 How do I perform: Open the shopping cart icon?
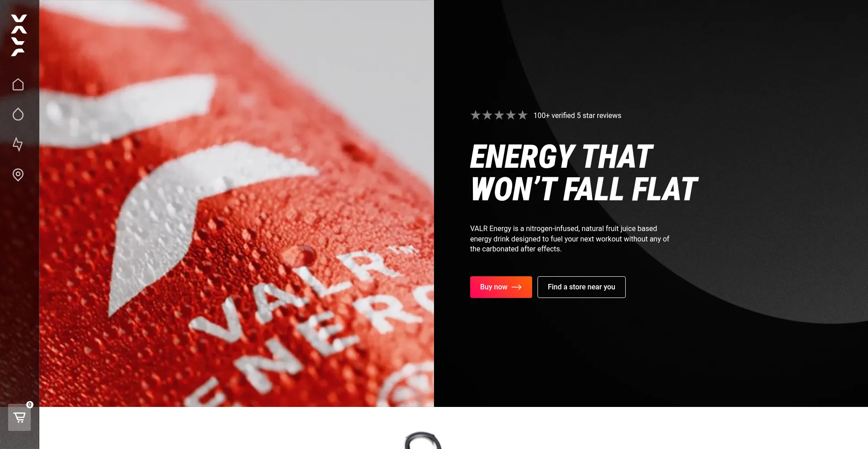tap(19, 417)
